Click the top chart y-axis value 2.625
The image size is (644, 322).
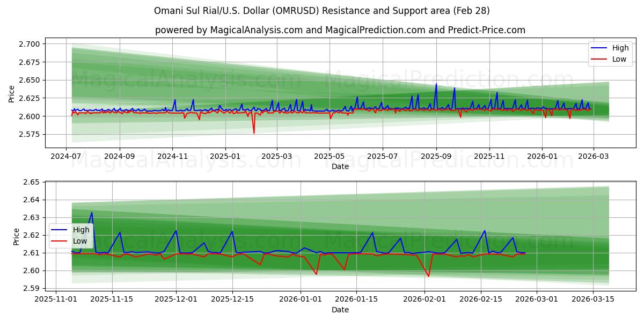[30, 98]
